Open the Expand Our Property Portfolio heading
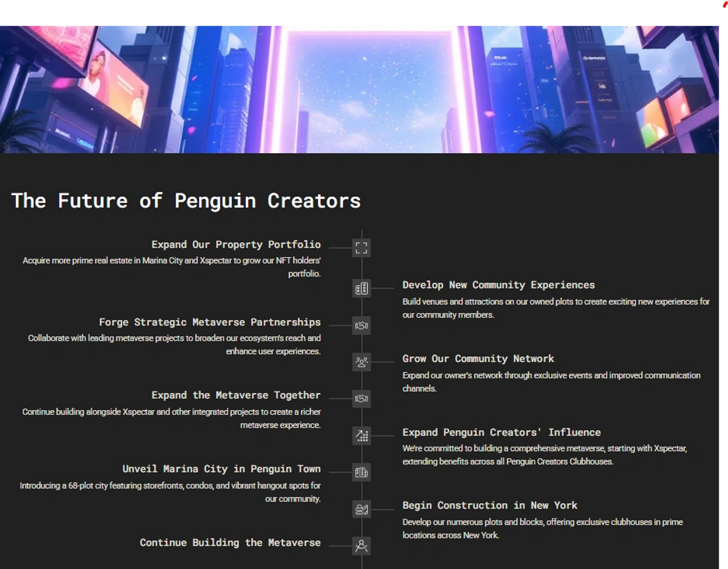Viewport: 728px width, 569px height. pyautogui.click(x=236, y=245)
